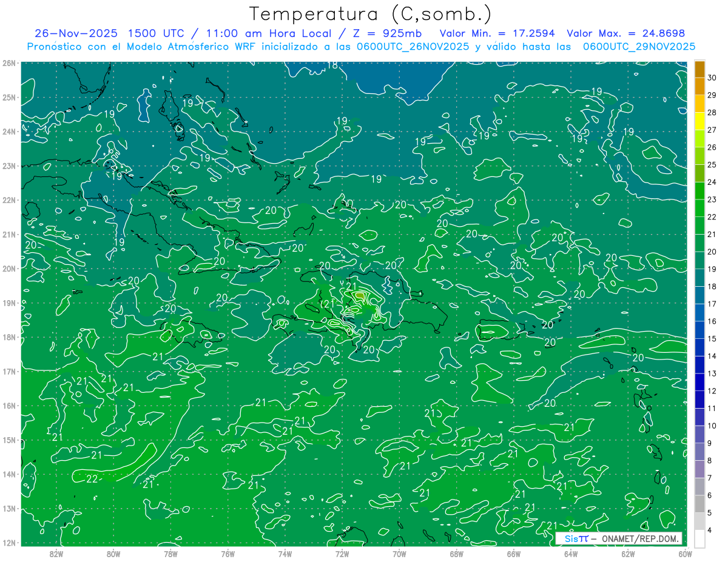This screenshot has height=562, width=728.
Task: Click the legend scale value 16
Action: tap(712, 321)
